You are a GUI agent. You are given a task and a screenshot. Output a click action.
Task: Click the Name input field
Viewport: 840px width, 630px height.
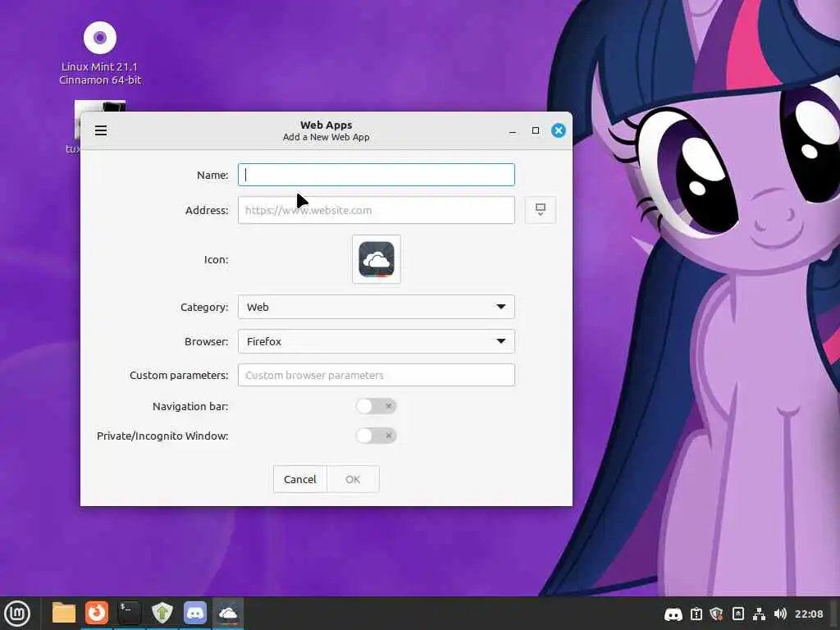point(376,175)
